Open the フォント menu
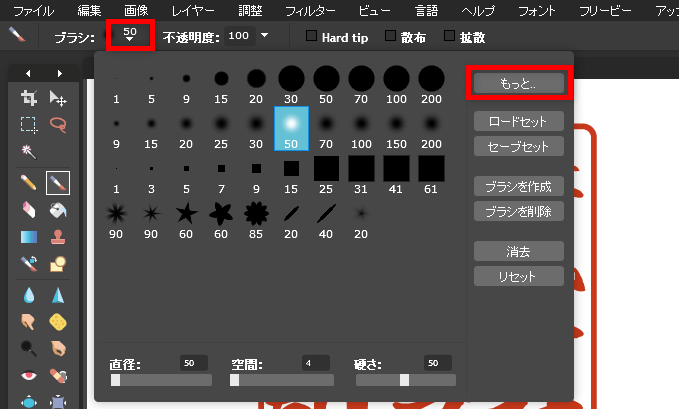This screenshot has width=679, height=409. (537, 10)
